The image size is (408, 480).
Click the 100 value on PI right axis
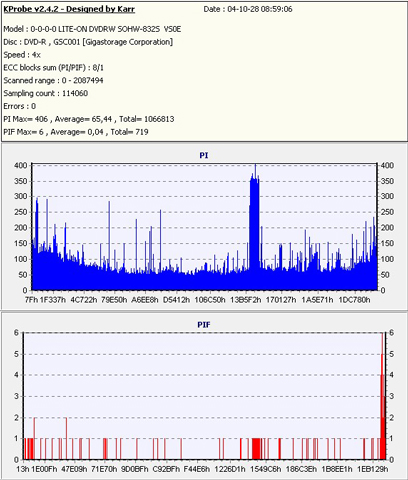tap(387, 259)
